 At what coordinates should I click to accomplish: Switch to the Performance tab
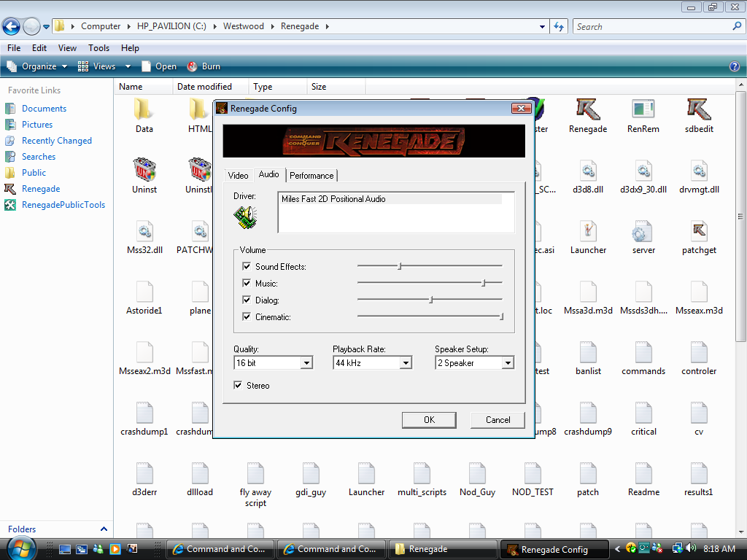tap(311, 176)
